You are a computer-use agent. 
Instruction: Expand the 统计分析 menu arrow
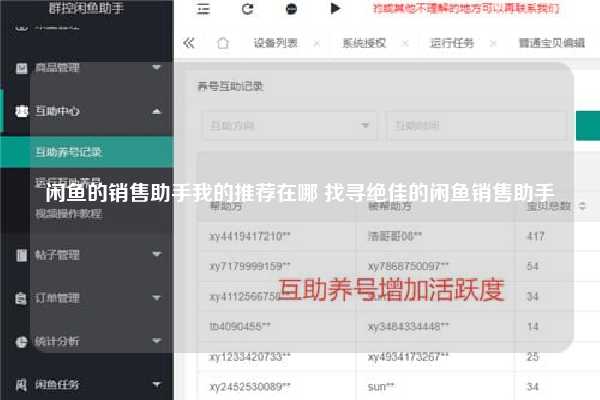pos(156,340)
